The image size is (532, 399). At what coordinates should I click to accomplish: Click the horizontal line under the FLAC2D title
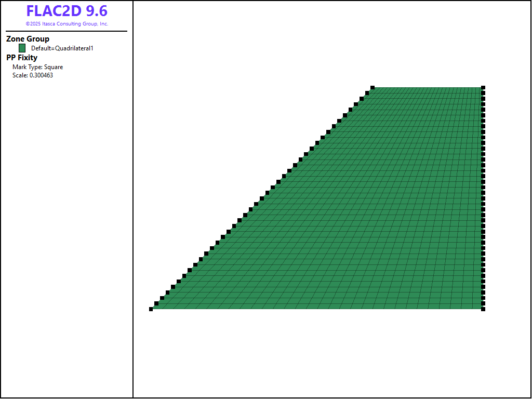66,31
